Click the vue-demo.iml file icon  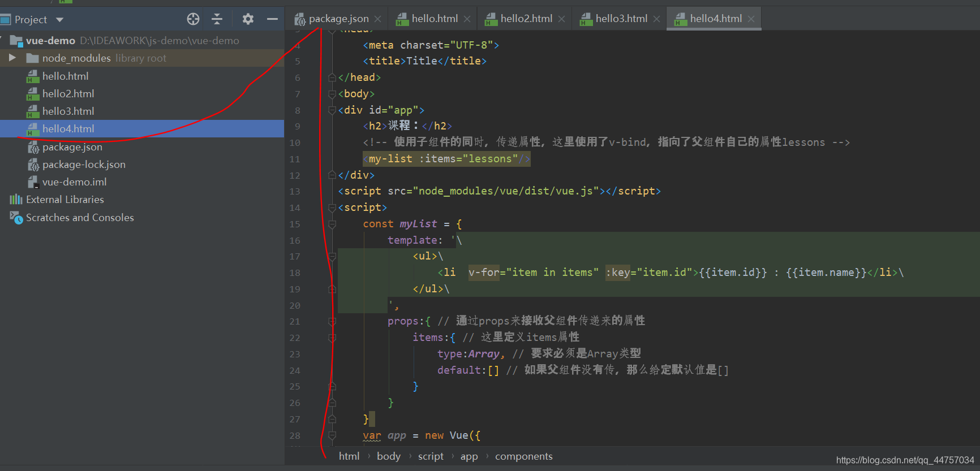(x=33, y=182)
